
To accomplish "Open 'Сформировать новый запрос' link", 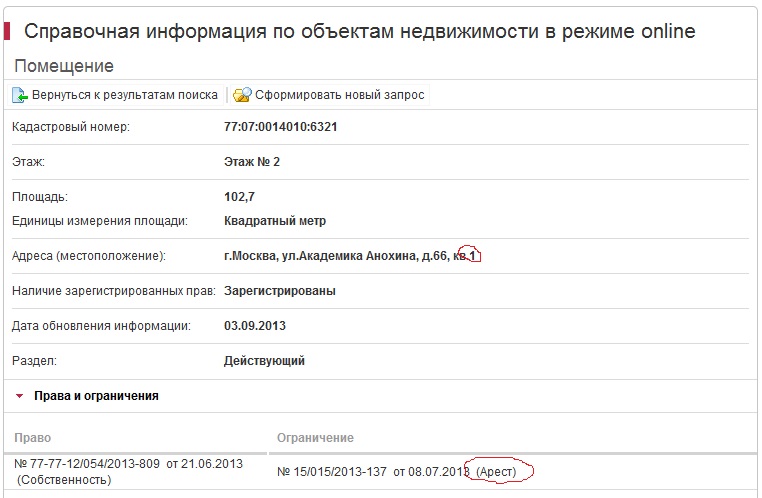I will point(339,95).
